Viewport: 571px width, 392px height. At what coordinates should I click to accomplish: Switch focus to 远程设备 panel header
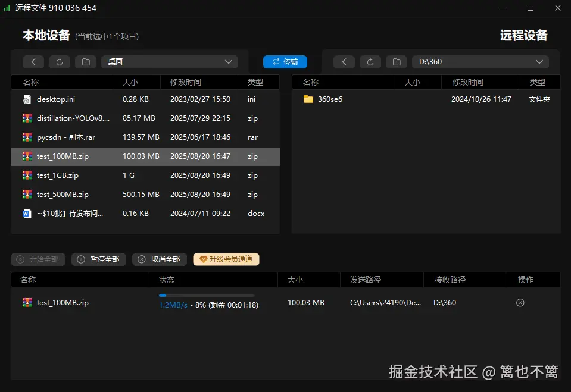[x=523, y=35]
